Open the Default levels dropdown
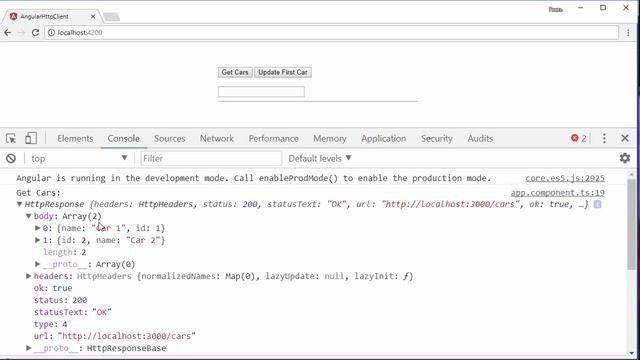 point(320,158)
